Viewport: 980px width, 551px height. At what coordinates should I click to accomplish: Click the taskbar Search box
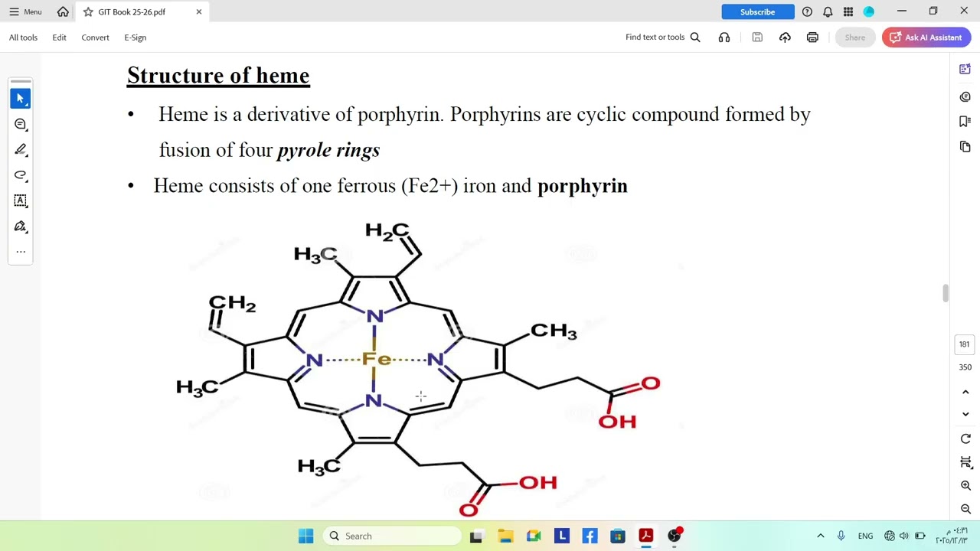tap(390, 536)
